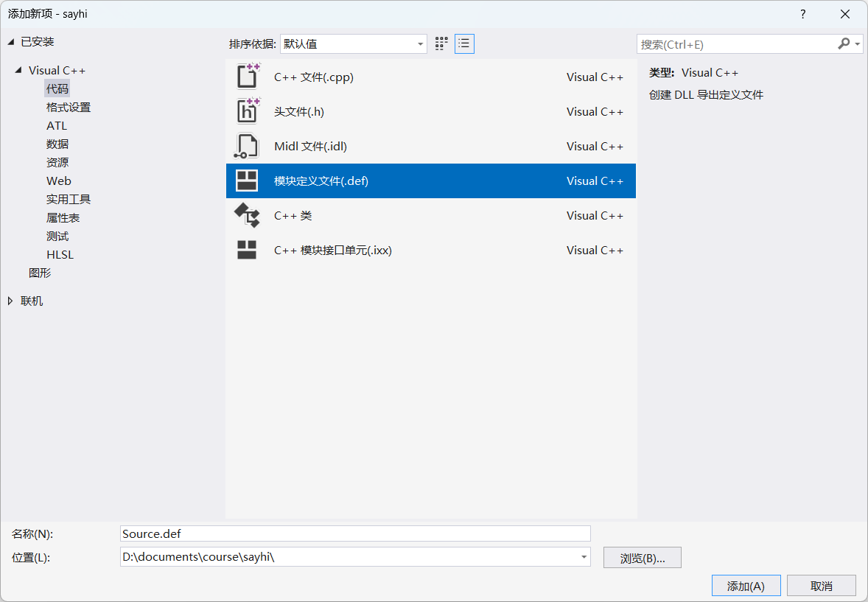Click the header file (.h) template icon

[248, 111]
